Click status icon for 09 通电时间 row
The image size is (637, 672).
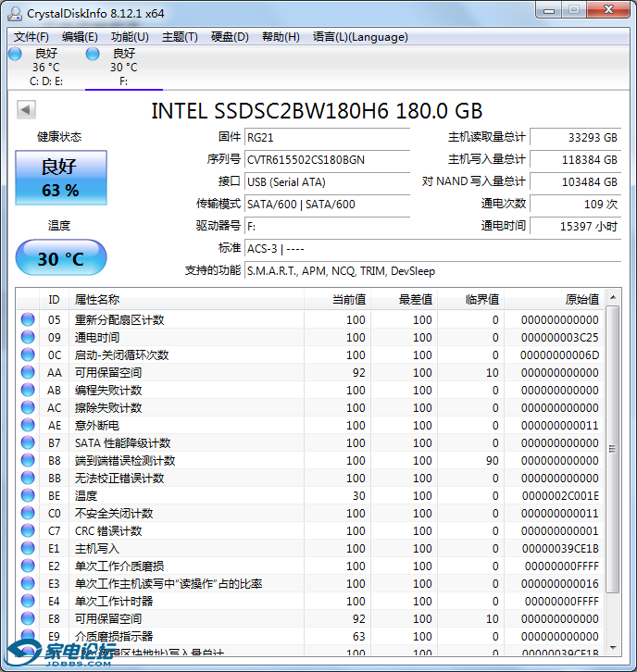pyautogui.click(x=28, y=337)
